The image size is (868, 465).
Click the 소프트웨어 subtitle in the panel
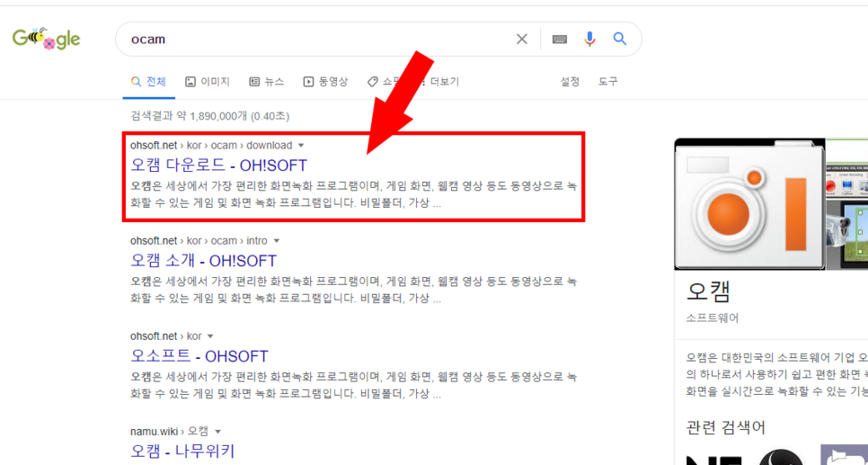pos(712,318)
